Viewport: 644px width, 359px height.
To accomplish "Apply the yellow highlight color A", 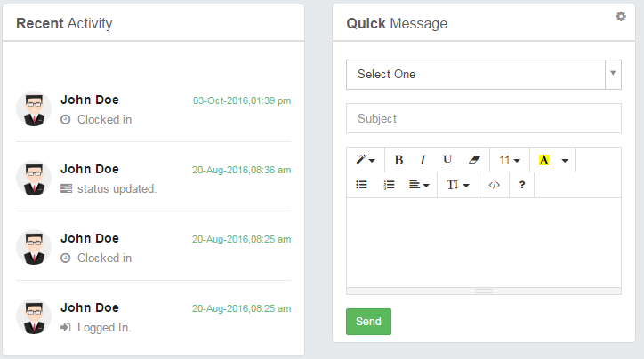I will point(543,160).
